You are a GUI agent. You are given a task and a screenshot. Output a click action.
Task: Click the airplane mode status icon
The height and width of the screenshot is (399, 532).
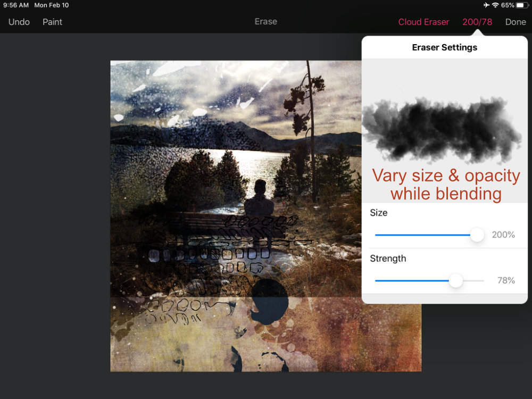487,5
